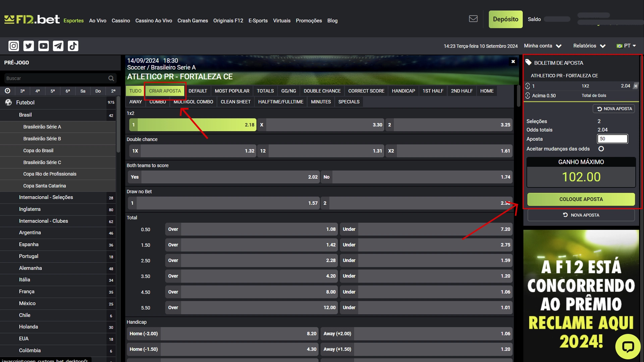Open the live chat bubble icon

(628, 346)
